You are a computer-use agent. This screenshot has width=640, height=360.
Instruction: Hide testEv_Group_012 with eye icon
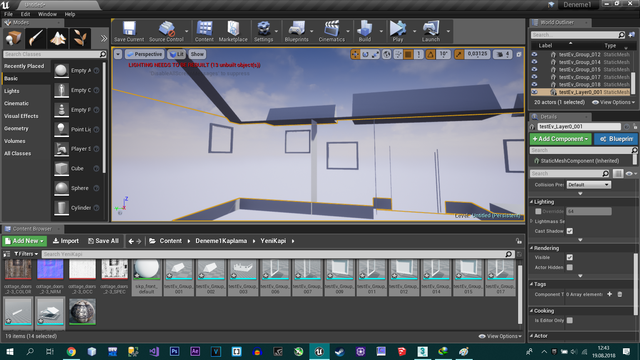click(x=534, y=54)
